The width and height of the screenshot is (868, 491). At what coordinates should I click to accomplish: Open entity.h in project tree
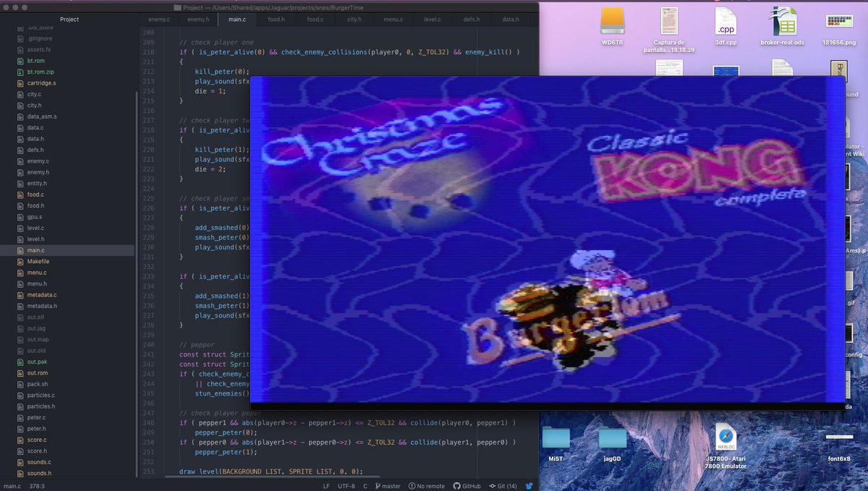coord(38,183)
